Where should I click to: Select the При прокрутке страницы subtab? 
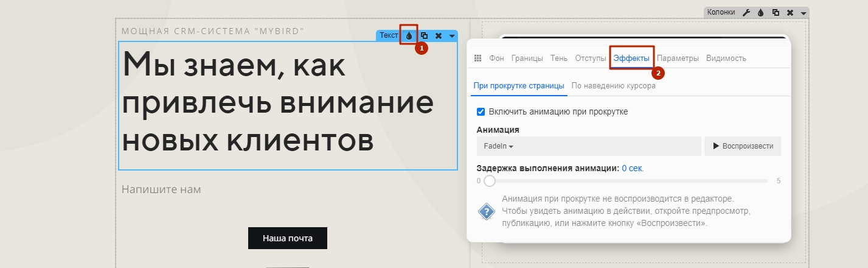pos(518,86)
